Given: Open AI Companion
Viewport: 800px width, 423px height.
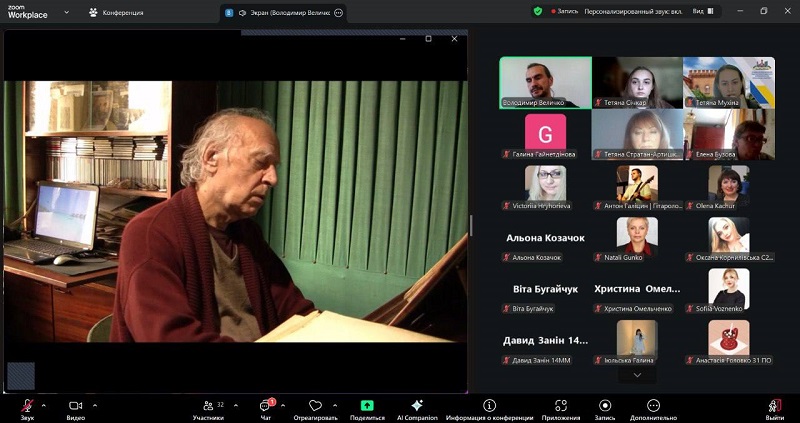Looking at the screenshot, I should [x=417, y=406].
